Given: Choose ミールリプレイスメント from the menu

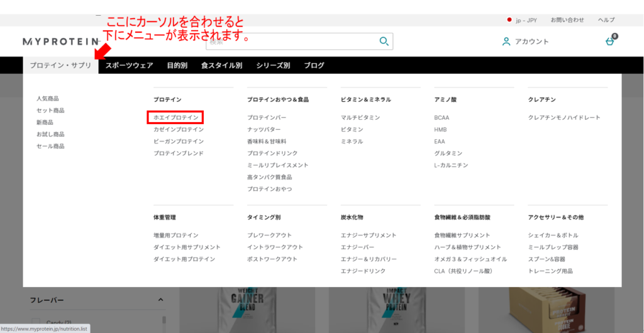Looking at the screenshot, I should point(278,166).
